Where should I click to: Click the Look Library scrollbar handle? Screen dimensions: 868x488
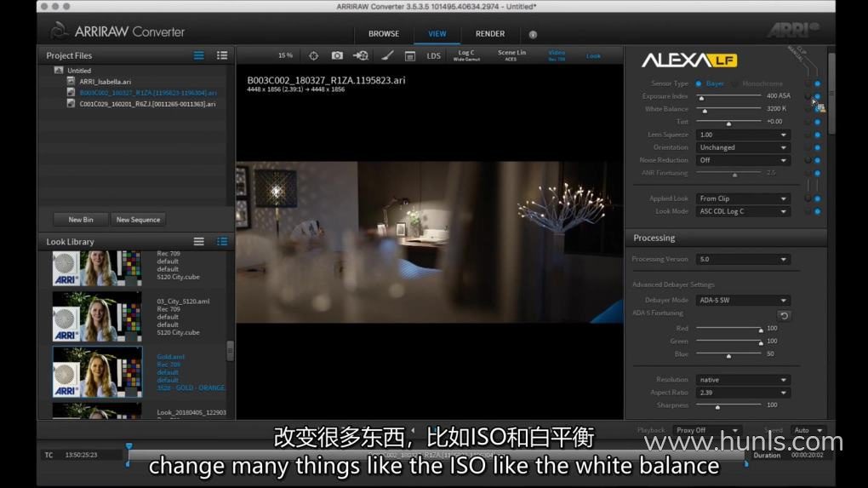coord(230,351)
